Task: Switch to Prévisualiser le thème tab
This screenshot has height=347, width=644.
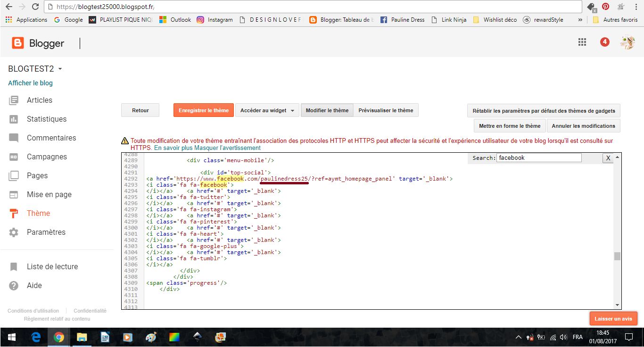Action: 386,110
